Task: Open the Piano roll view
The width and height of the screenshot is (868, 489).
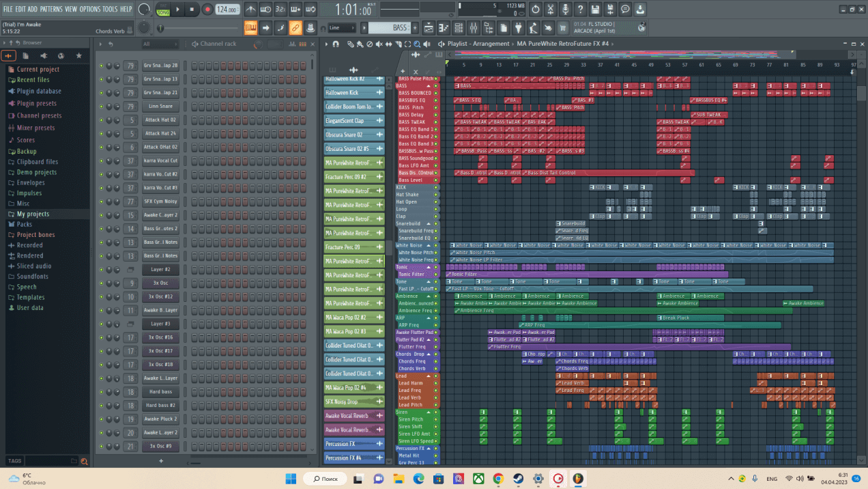Action: tap(444, 28)
